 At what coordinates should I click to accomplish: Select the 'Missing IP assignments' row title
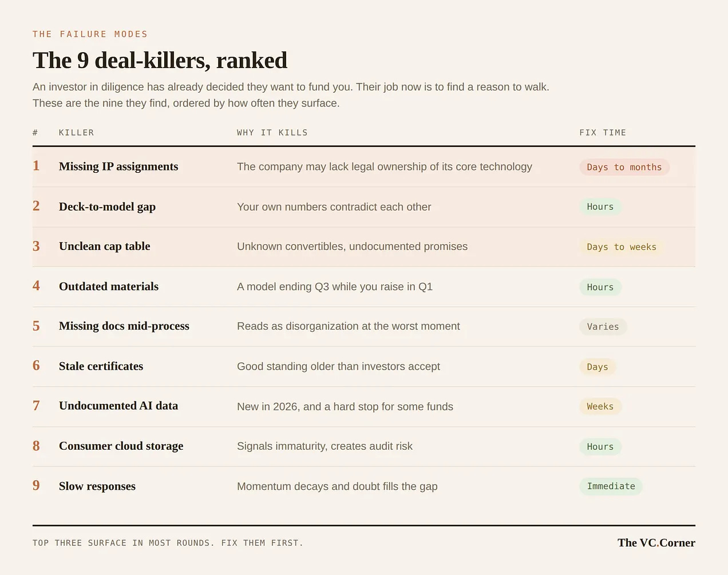[118, 166]
